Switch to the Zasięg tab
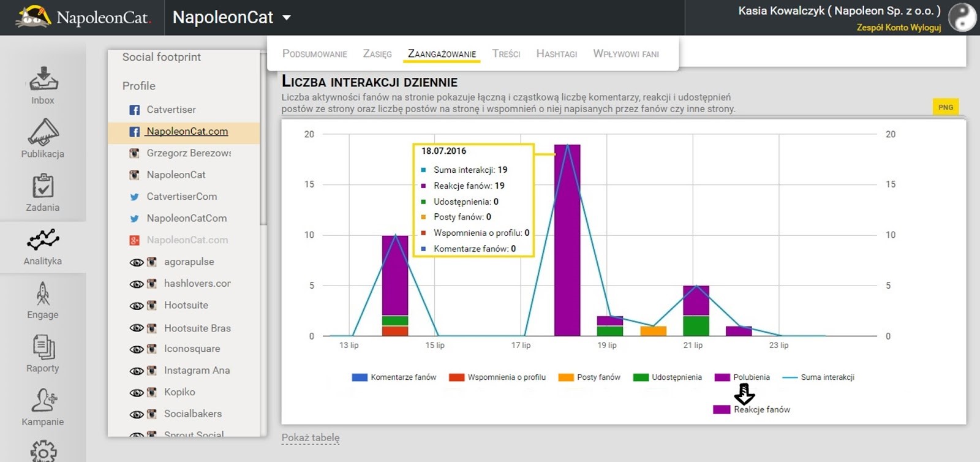980x462 pixels. coord(377,54)
